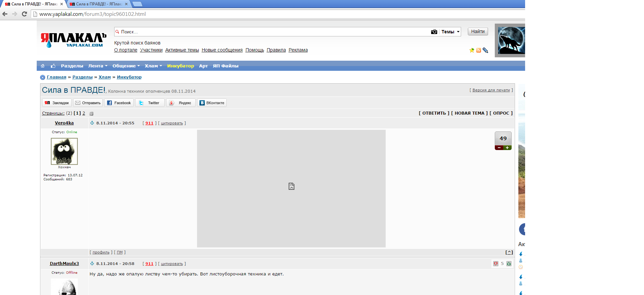Screen dimensions: 644x295
Task: Click цитировать on Vero4ka's post
Action: pyautogui.click(x=172, y=123)
